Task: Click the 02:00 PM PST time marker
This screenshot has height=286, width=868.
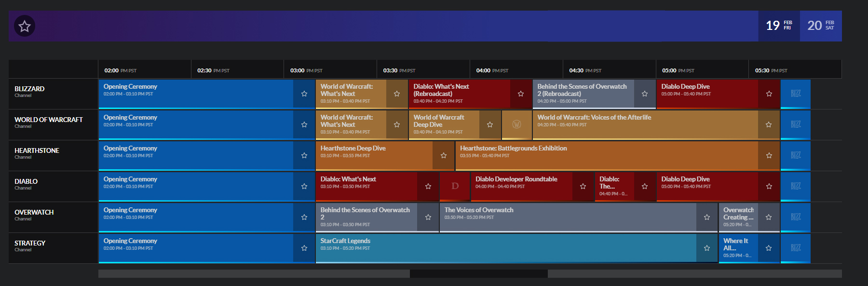Action: coord(120,70)
